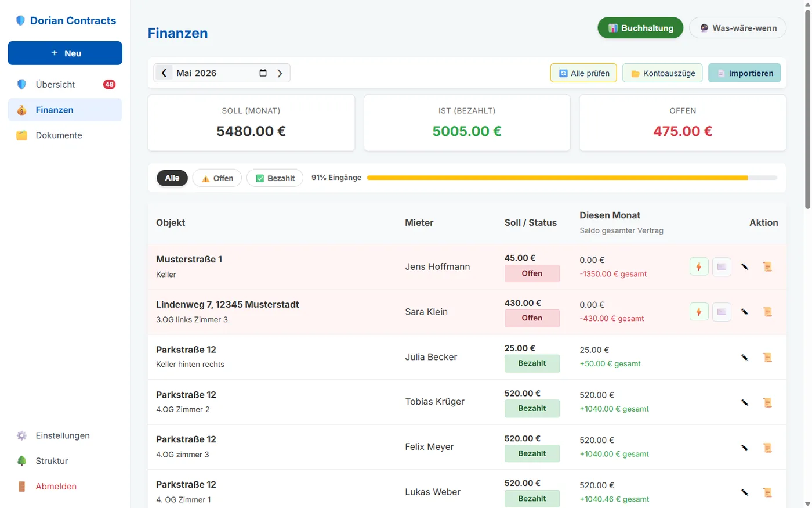Screen dimensions: 812x508
Task: Open the Buchhaltung view
Action: click(x=640, y=28)
